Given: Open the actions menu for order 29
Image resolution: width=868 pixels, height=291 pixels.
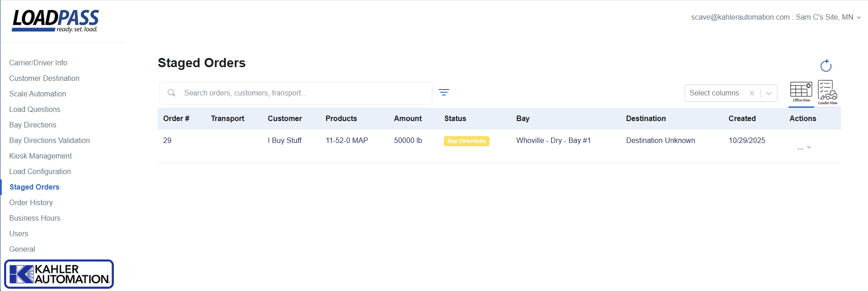Looking at the screenshot, I should pos(804,148).
